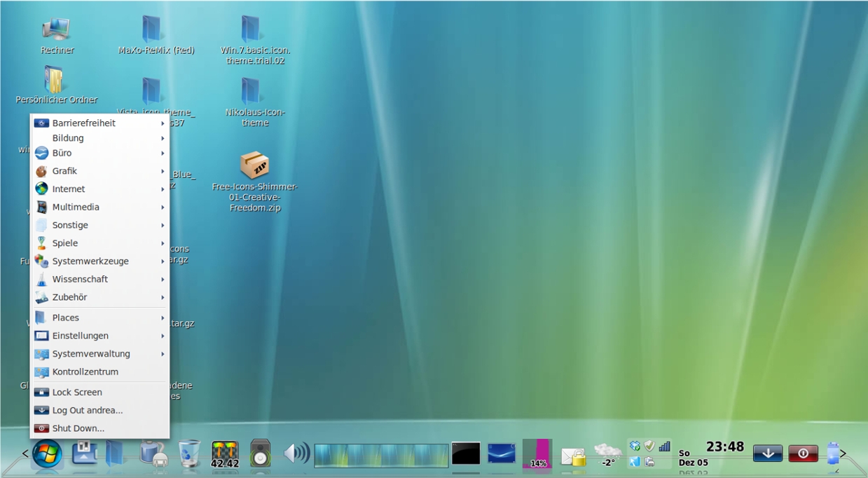
Task: Click the system load graph applet
Action: coord(381,456)
